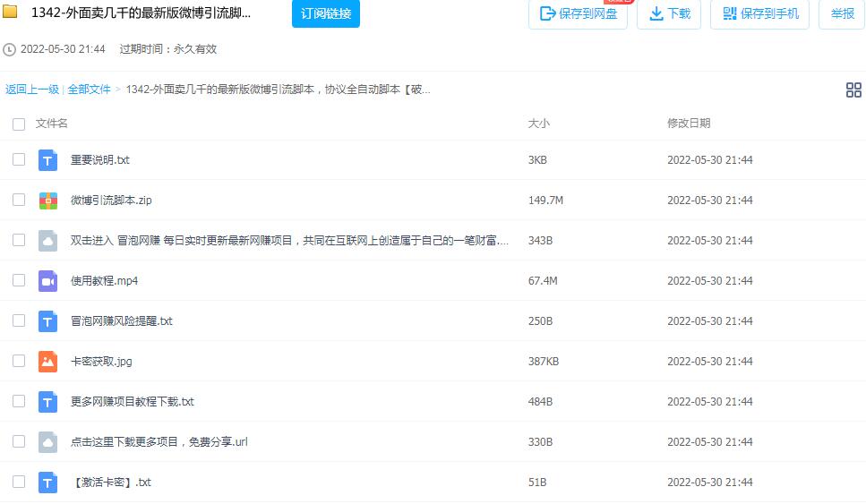Check the box for 【激活卡密】.txt

(x=19, y=482)
